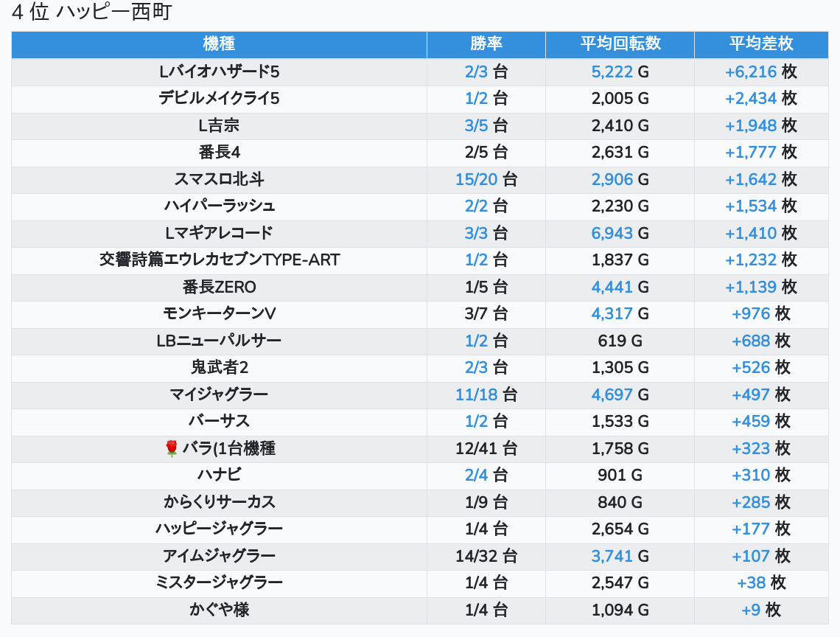
Task: Click the 2,906 G average spins value
Action: point(620,179)
